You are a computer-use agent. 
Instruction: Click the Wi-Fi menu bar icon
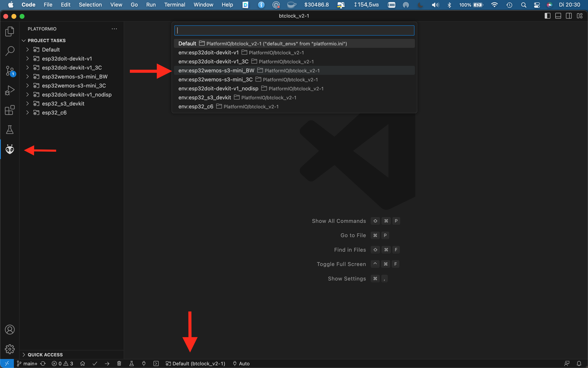[494, 5]
